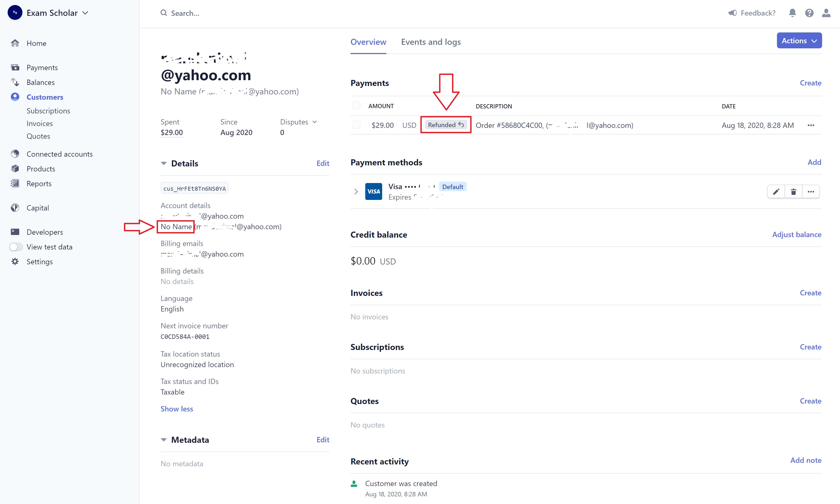Click the Balances arrows icon
Viewport: 840px width, 504px height.
pyautogui.click(x=15, y=82)
